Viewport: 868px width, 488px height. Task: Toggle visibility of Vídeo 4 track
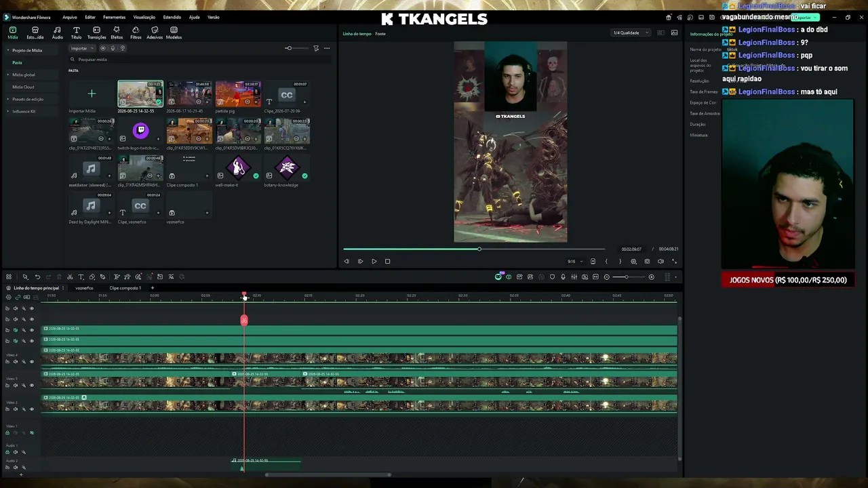31,361
